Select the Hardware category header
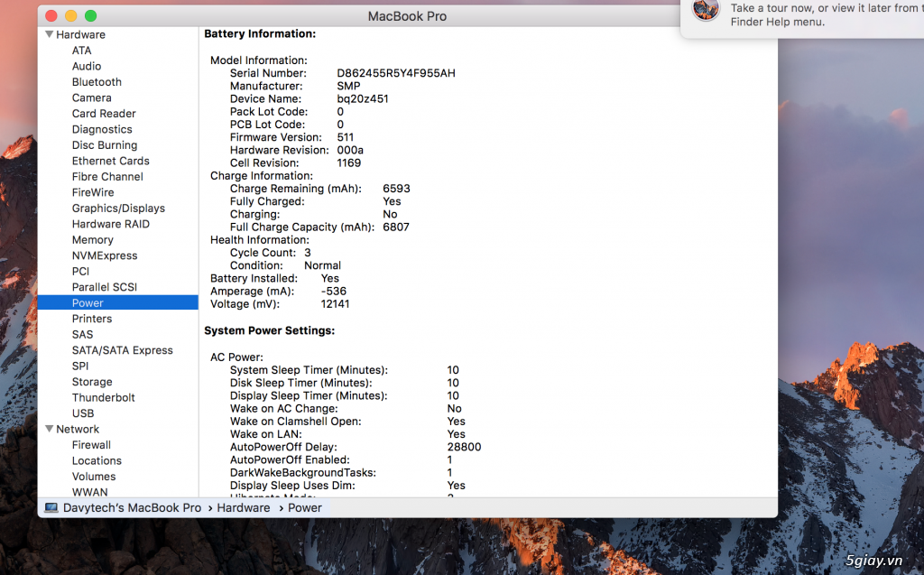Viewport: 924px width, 575px height. coord(80,34)
